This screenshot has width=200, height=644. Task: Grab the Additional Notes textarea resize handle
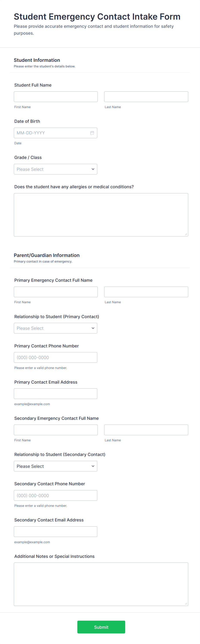click(186, 604)
